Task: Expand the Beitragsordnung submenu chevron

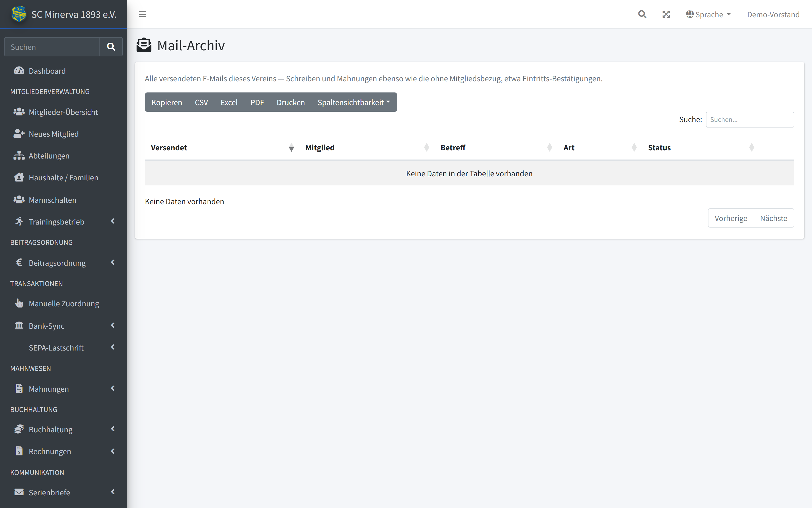Action: click(x=113, y=262)
